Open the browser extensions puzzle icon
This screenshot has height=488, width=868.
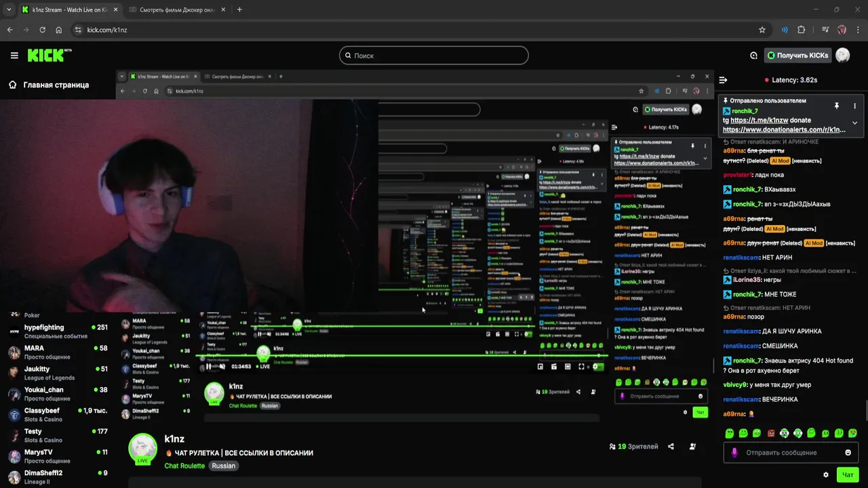801,30
